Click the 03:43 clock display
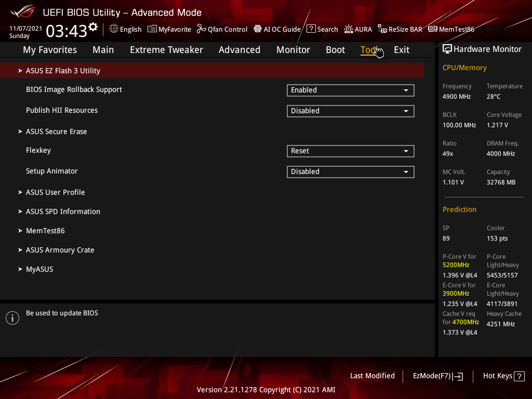Viewport: 532px width, 399px height. click(x=66, y=31)
